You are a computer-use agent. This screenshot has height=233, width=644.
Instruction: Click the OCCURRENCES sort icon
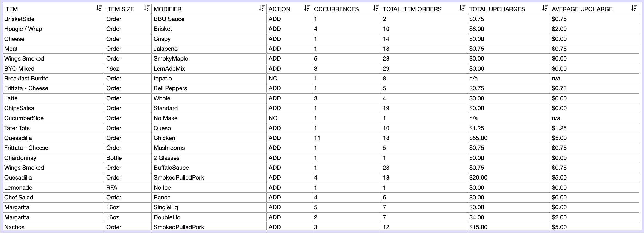[376, 8]
